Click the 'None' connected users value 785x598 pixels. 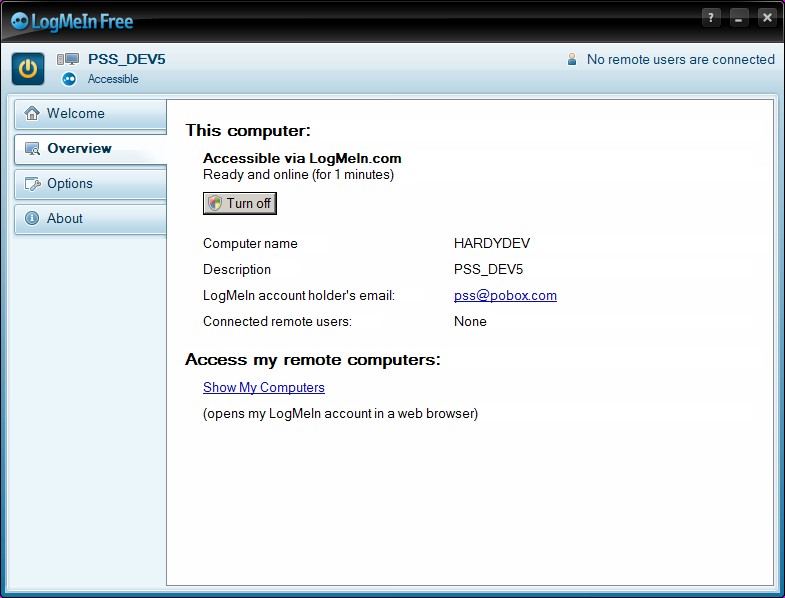[x=470, y=322]
